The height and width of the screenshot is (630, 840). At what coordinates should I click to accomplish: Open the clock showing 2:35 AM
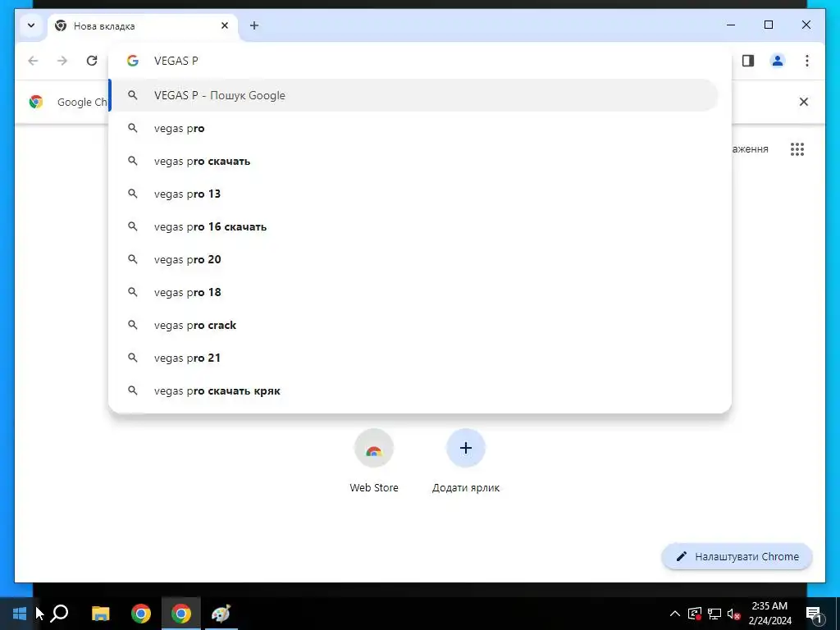pos(769,614)
